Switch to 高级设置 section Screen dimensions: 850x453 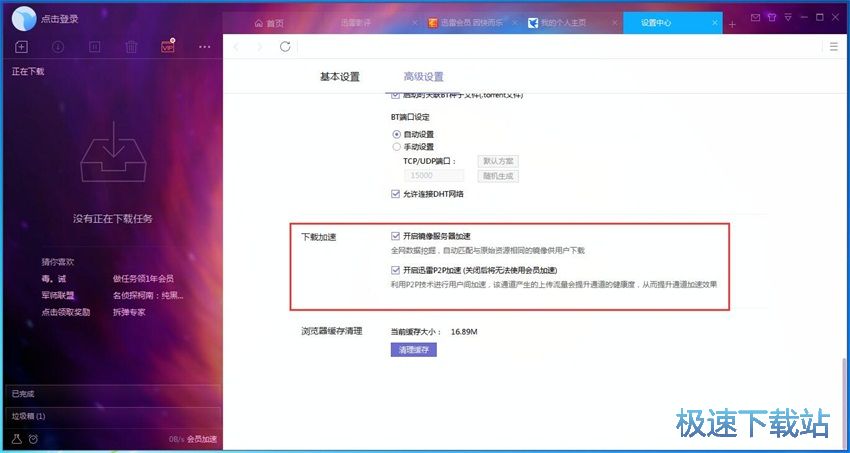tap(423, 77)
